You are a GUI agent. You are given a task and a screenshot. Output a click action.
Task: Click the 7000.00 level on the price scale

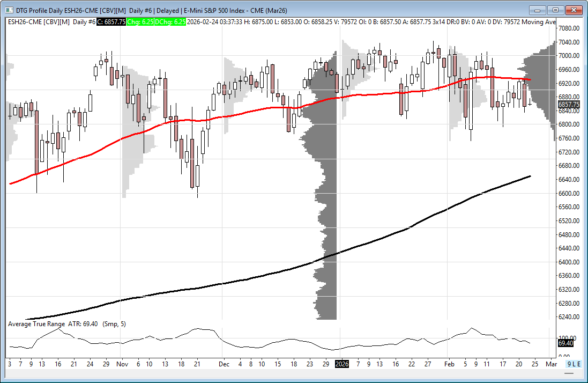pos(569,56)
